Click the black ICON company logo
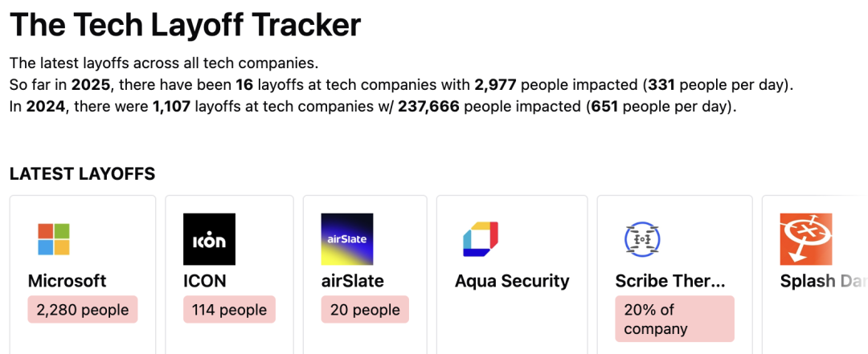Image resolution: width=868 pixels, height=354 pixels. point(209,239)
